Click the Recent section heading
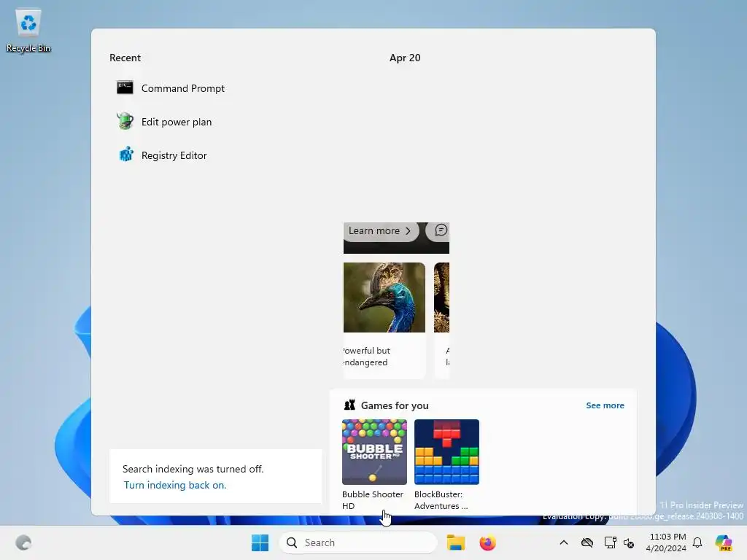The width and height of the screenshot is (747, 560). tap(125, 58)
